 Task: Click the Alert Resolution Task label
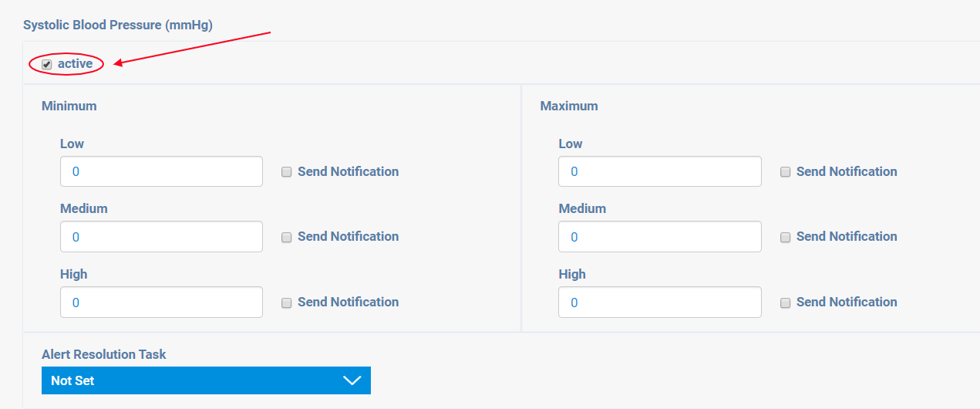tap(103, 354)
